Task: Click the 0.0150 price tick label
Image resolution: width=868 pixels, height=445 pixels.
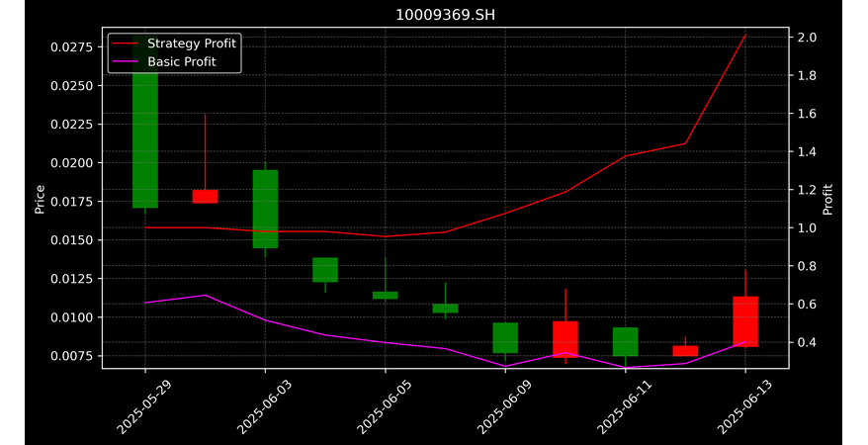Action: 72,239
